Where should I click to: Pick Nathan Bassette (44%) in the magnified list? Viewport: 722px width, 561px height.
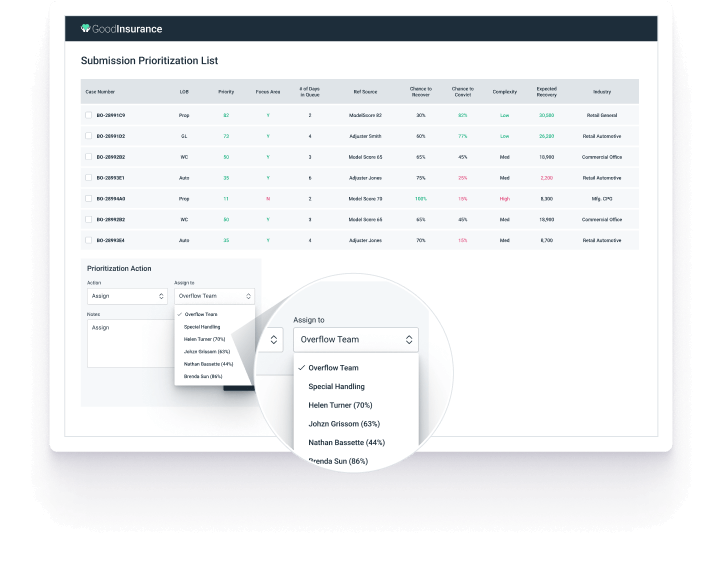346,442
